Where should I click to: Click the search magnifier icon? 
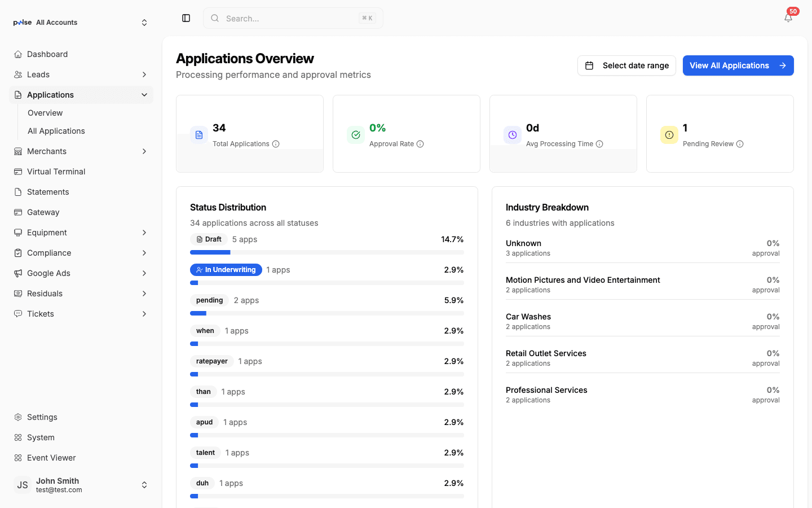(215, 18)
